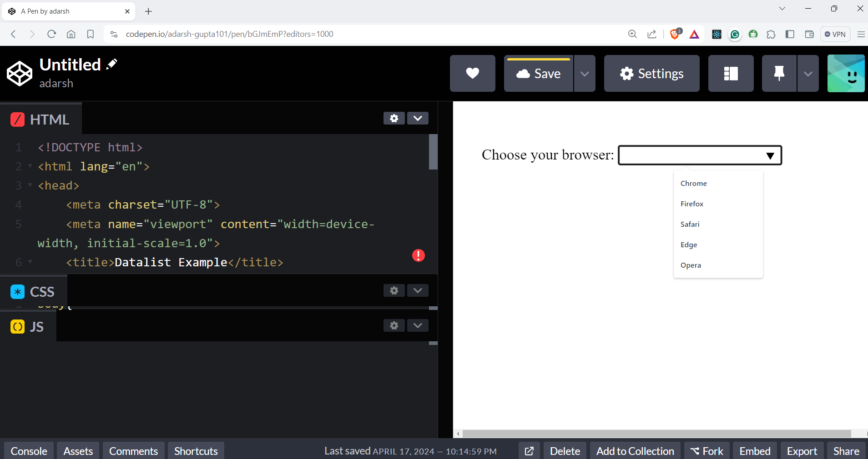Open CSS editor settings gear
The height and width of the screenshot is (459, 868).
pos(394,290)
